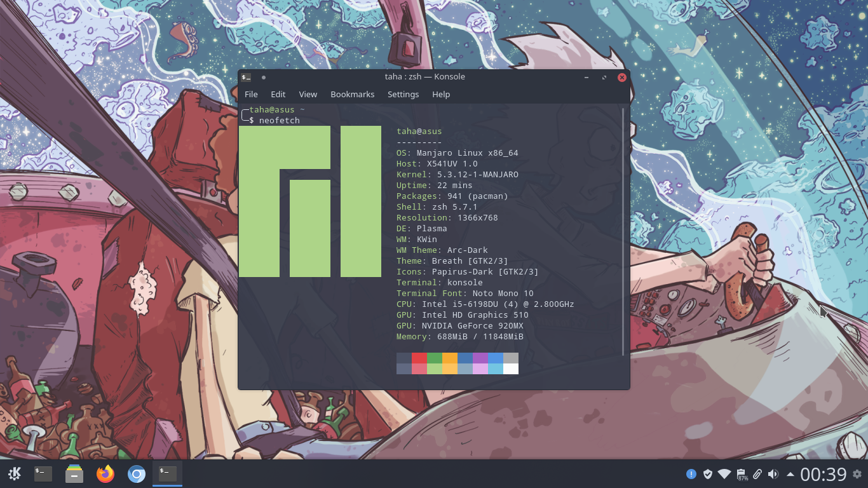Click the 'Kernel: 5.3.12-1-MANJARO' line

pos(458,175)
